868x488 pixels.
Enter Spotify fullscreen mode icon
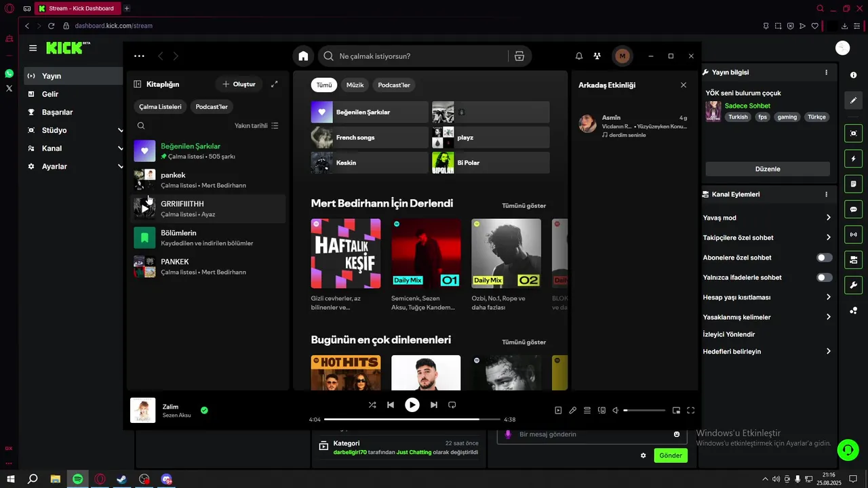pyautogui.click(x=691, y=410)
